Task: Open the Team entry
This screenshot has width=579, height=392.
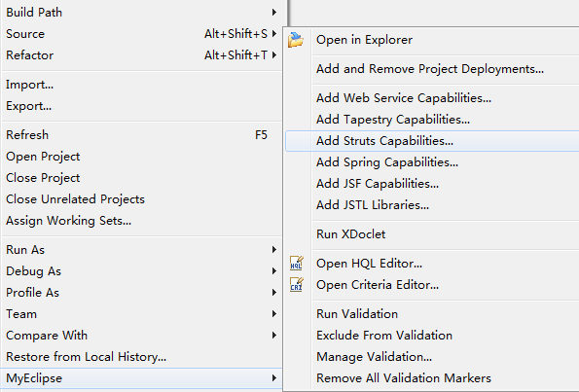Action: 142,314
